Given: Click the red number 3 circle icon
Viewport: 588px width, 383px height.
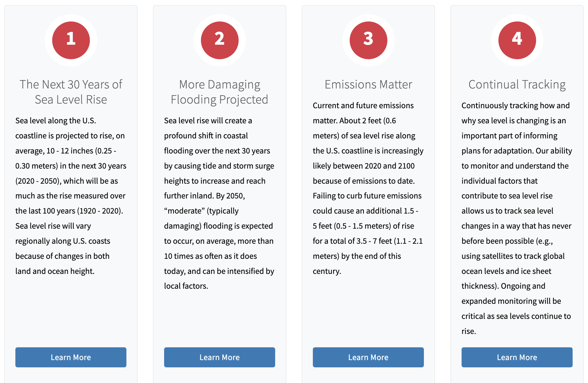Looking at the screenshot, I should [369, 40].
